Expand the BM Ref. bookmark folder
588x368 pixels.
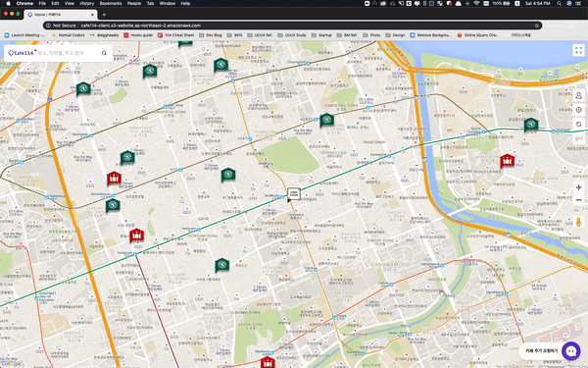click(347, 35)
